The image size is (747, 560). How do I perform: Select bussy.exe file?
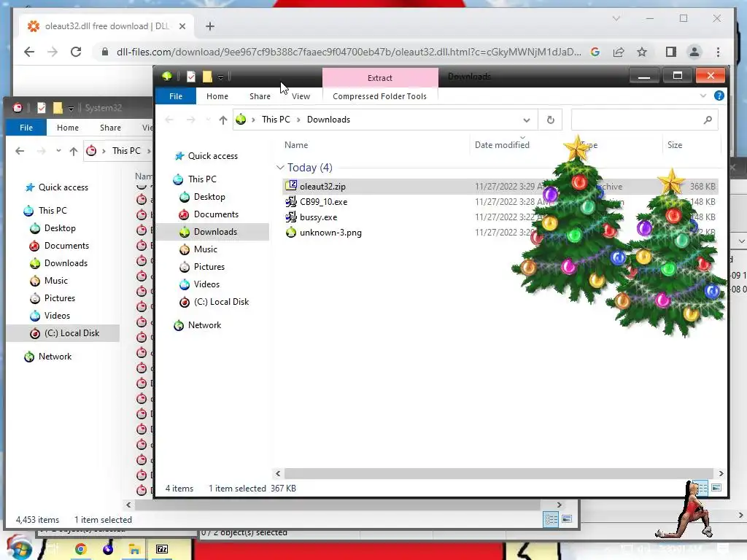click(318, 217)
